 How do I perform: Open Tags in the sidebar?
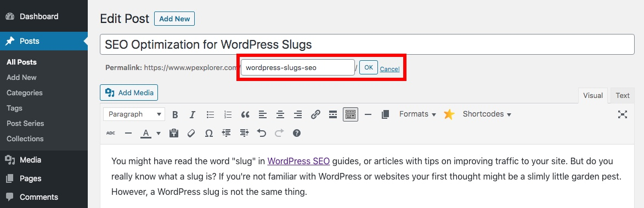click(14, 108)
